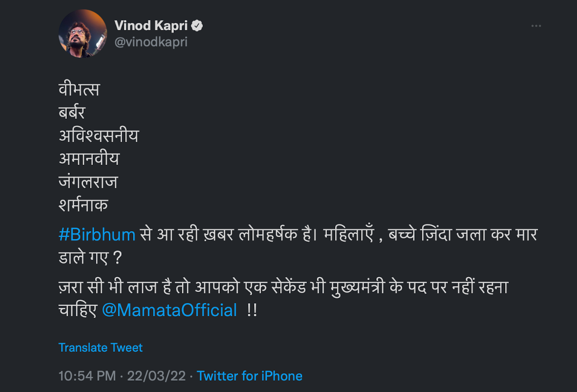Open the @vinodkapri handle link

point(150,42)
